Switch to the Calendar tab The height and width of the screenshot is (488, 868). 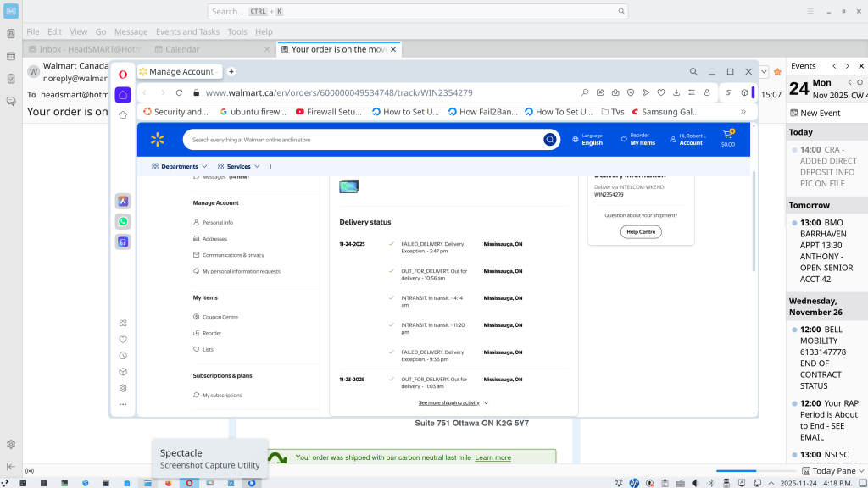point(182,49)
